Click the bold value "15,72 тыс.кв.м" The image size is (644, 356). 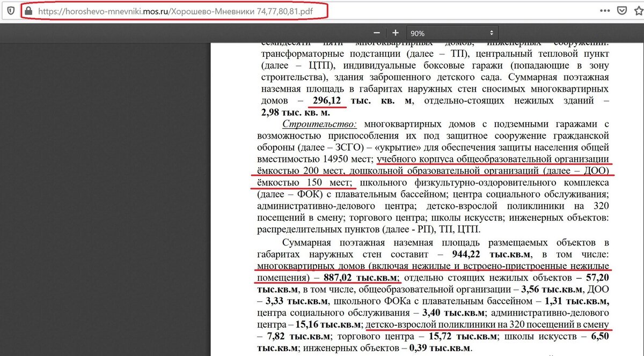click(x=463, y=337)
